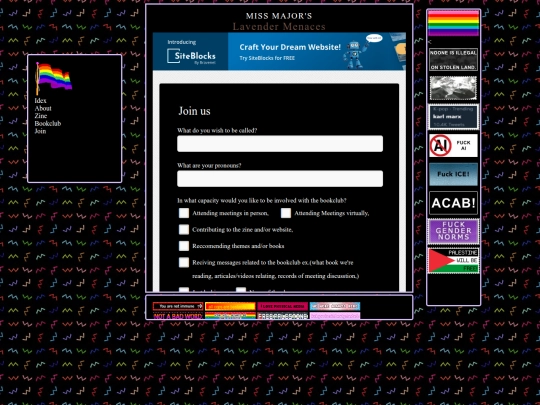This screenshot has width=540, height=405.
Task: Check 'Reccomending themes and/or books'
Action: point(184,246)
